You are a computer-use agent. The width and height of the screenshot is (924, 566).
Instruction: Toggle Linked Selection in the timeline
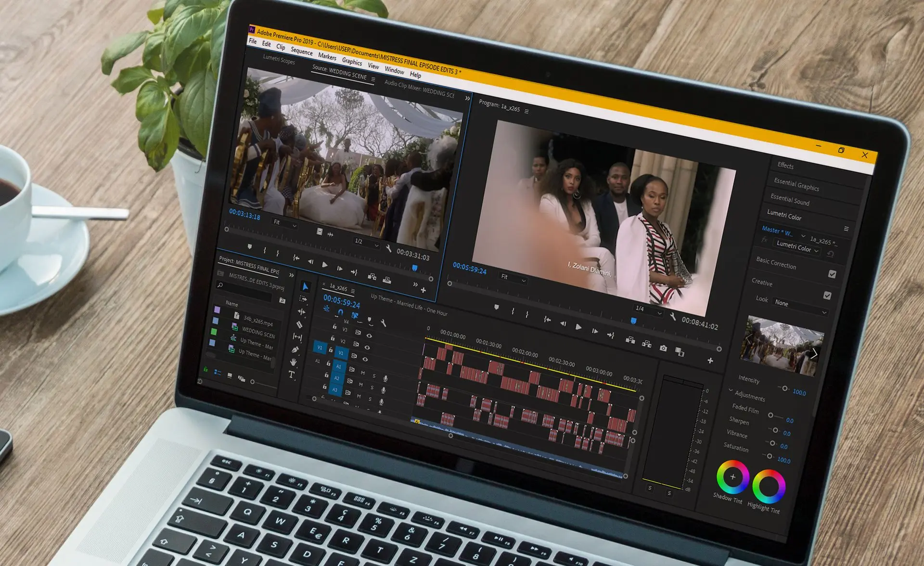tap(355, 316)
